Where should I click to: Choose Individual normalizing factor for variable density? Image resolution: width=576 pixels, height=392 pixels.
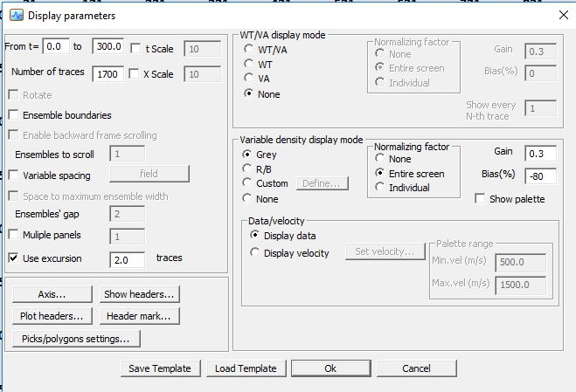pos(379,187)
